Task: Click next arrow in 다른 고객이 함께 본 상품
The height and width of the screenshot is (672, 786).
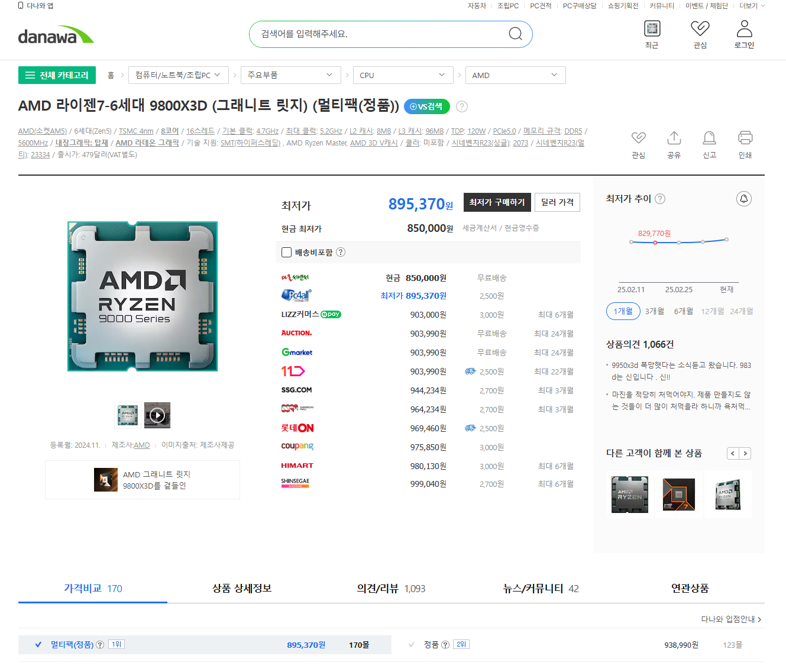Action: (745, 453)
